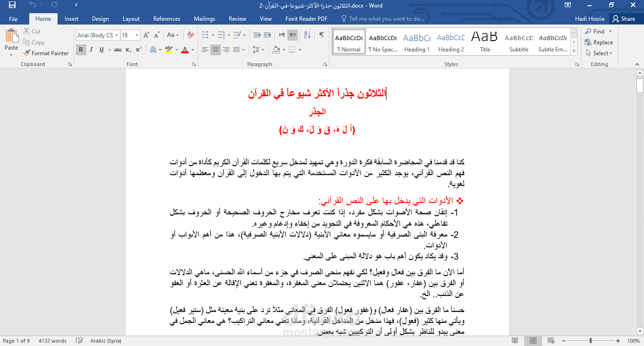The height and width of the screenshot is (346, 644).
Task: Click the Save icon in title bar
Action: click(x=12, y=5)
